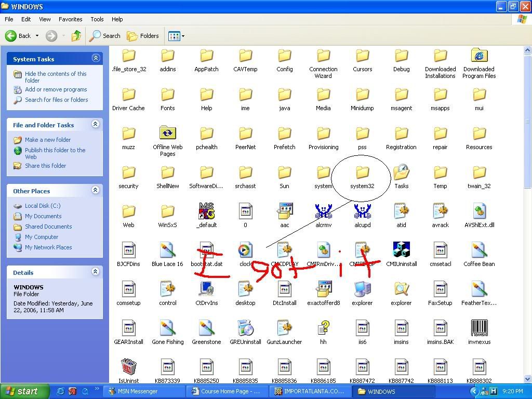Select the IsUninst uninstaller icon
532x399 pixels.
tap(128, 367)
